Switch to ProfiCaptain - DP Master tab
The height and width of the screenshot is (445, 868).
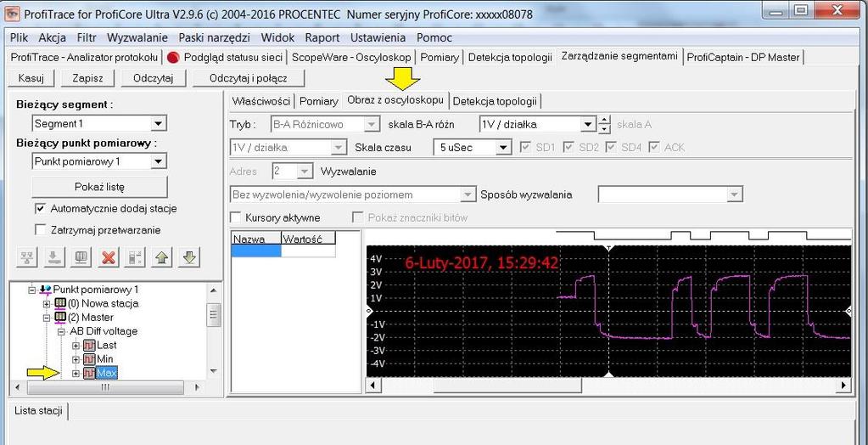(743, 57)
